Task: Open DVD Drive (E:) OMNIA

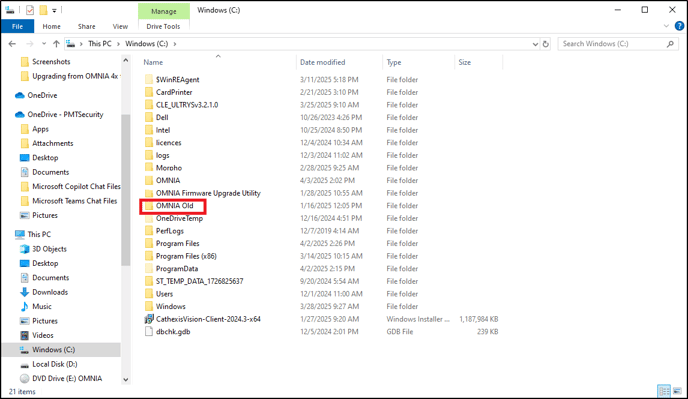Action: pos(67,378)
